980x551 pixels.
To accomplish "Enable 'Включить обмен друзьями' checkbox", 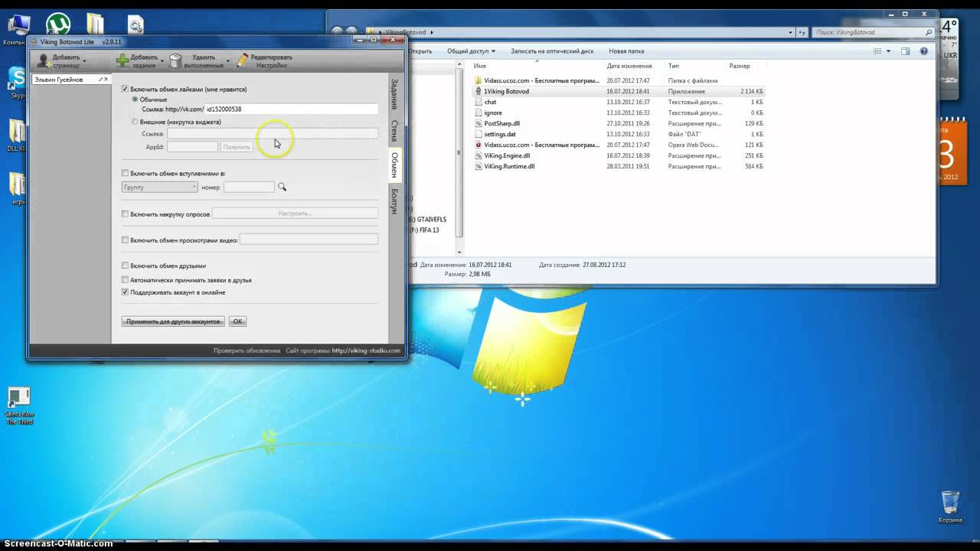I will pyautogui.click(x=126, y=266).
